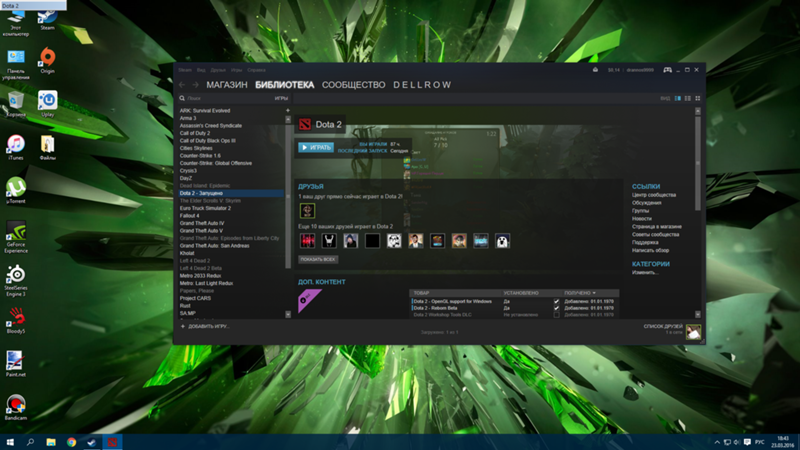Open own profile avatar near friends list
800x450 pixels.
693,332
